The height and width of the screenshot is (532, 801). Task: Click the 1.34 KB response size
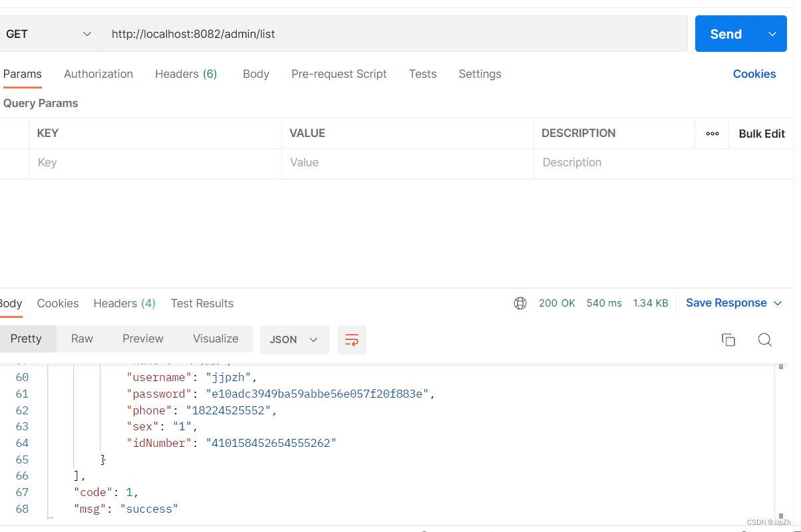651,303
